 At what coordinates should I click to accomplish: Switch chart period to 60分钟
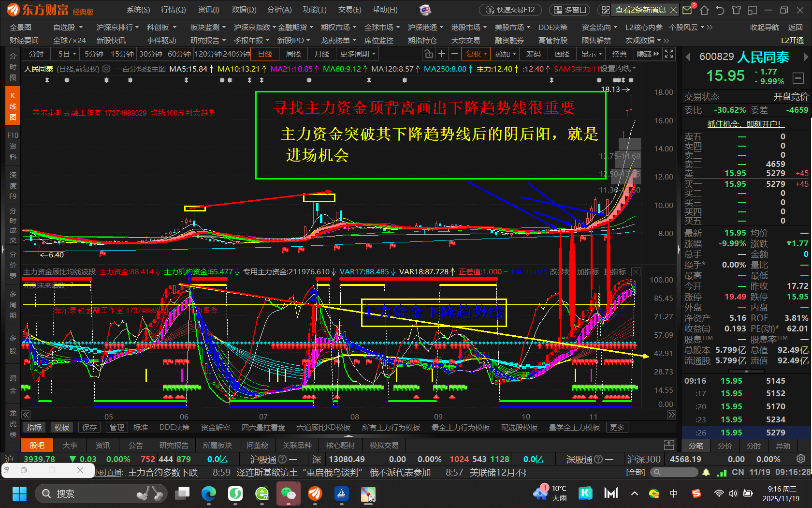click(179, 54)
